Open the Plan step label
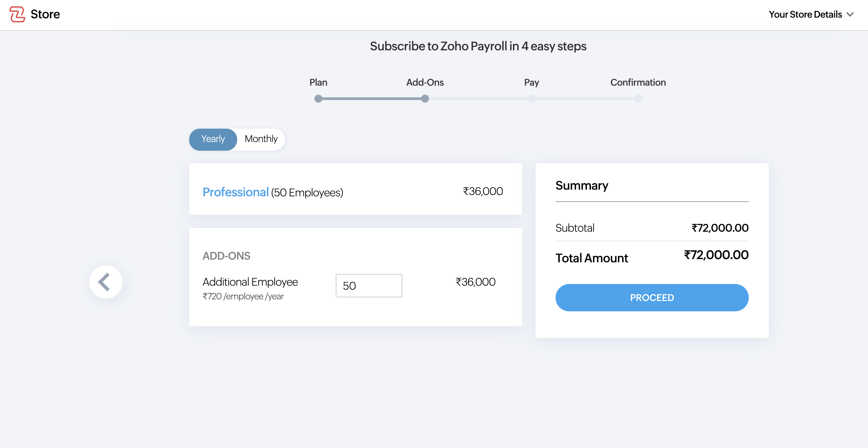The image size is (868, 448). [318, 83]
